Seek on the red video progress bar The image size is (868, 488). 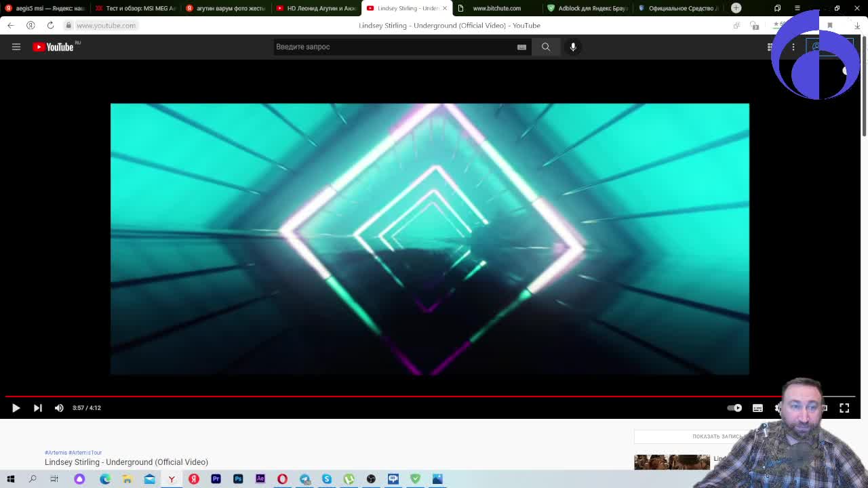click(x=430, y=396)
